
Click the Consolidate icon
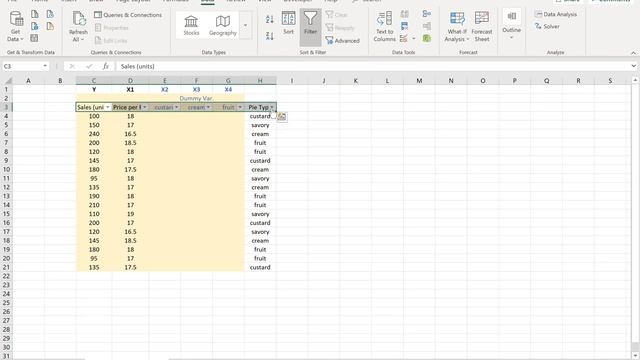[427, 14]
